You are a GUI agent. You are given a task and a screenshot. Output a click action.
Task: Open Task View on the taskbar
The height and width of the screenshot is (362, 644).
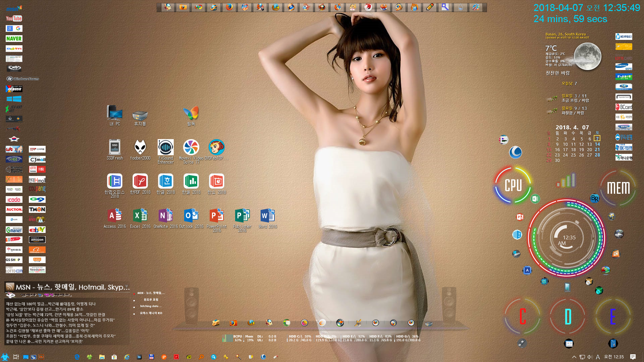tap(16, 357)
